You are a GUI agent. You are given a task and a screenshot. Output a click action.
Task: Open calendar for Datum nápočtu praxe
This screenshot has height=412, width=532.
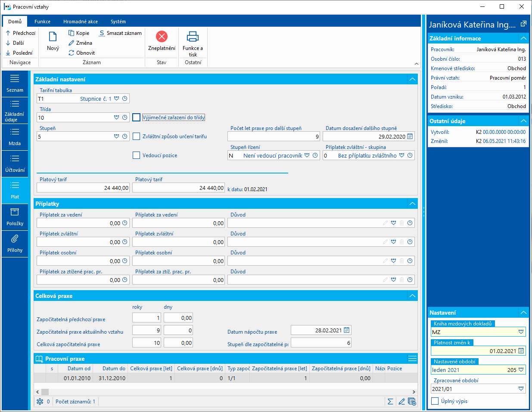347,330
